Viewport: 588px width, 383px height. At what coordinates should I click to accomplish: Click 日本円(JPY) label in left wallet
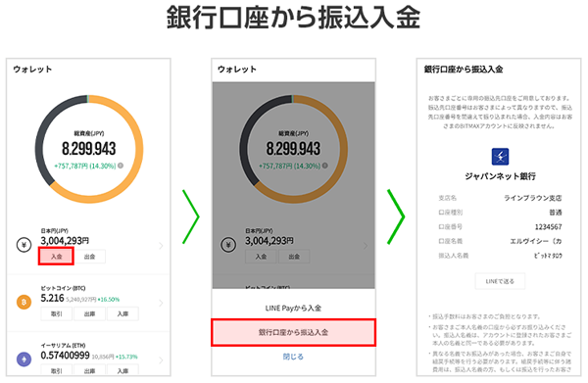coord(54,230)
